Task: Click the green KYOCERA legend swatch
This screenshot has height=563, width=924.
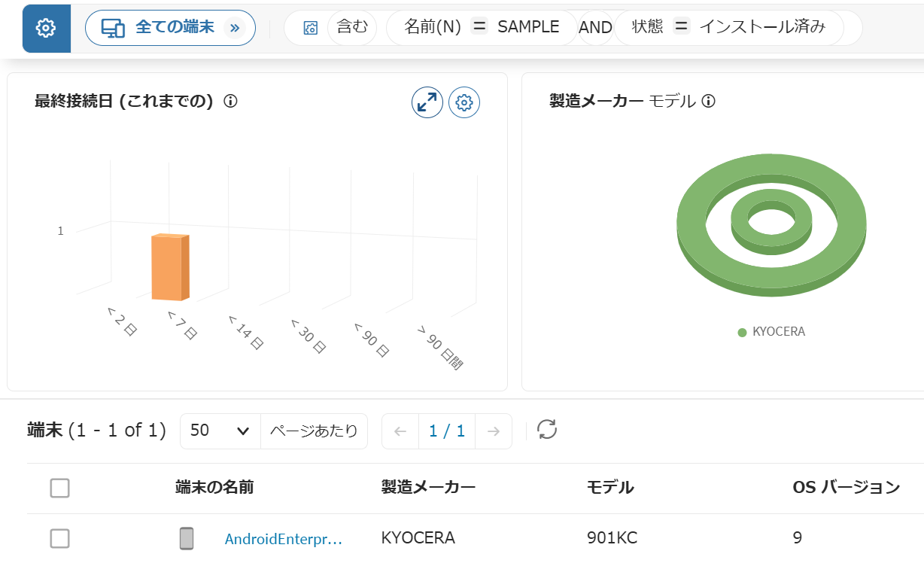Action: click(x=742, y=332)
